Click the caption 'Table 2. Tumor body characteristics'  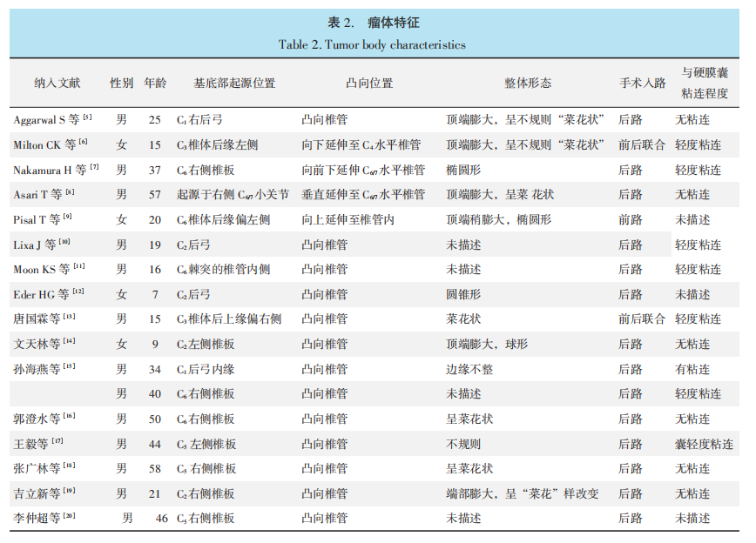[372, 44]
